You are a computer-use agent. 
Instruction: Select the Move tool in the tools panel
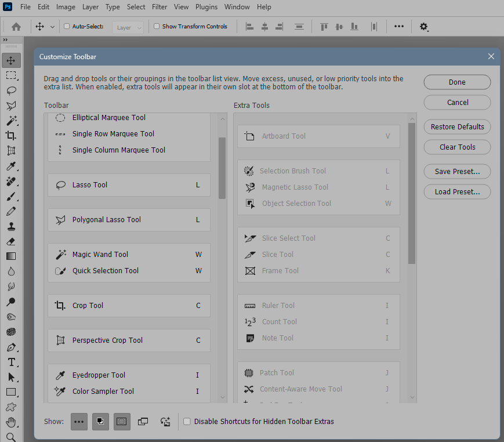coord(11,60)
